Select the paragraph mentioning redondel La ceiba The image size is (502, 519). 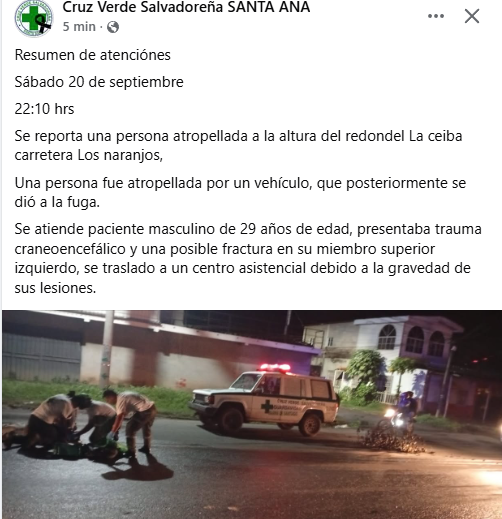pos(238,146)
